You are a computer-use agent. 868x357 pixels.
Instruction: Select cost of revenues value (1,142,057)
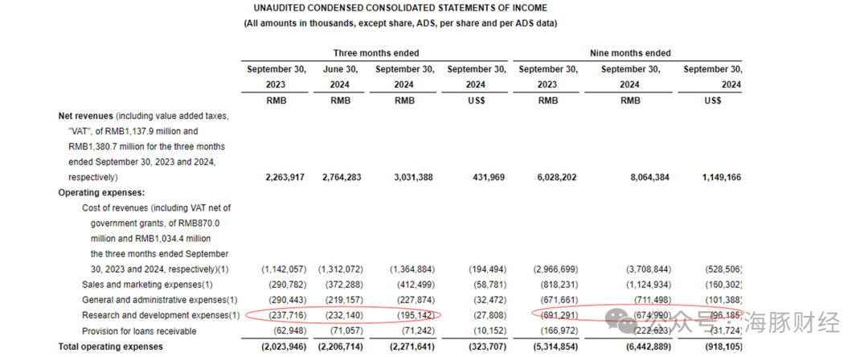[x=284, y=269]
